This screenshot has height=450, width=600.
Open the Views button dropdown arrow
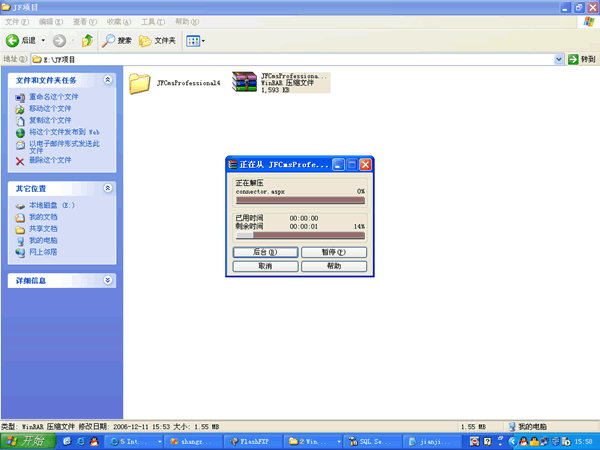click(203, 41)
